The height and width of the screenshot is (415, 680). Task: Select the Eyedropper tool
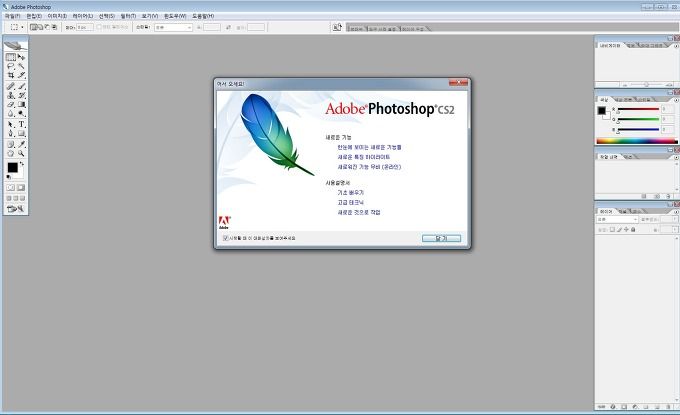pyautogui.click(x=21, y=144)
